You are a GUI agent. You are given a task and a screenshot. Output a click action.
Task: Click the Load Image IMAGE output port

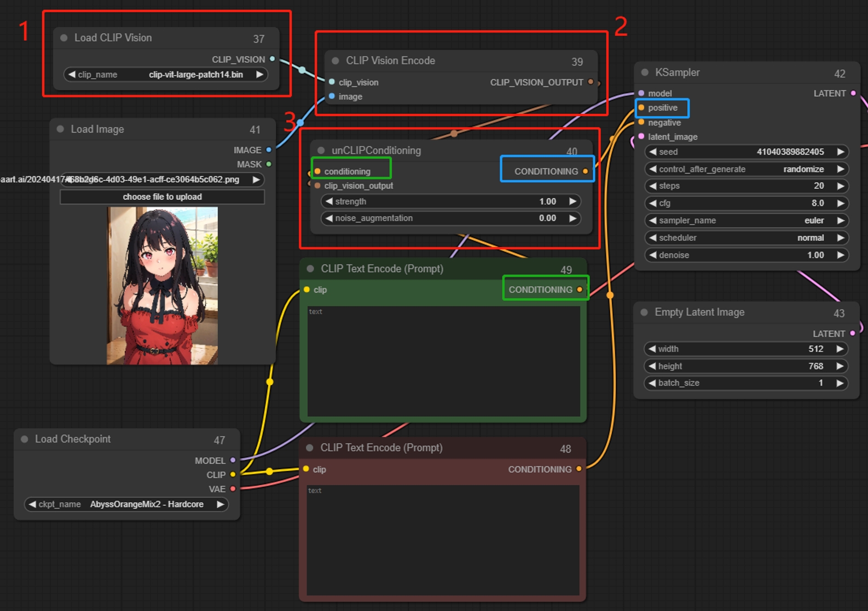click(269, 150)
